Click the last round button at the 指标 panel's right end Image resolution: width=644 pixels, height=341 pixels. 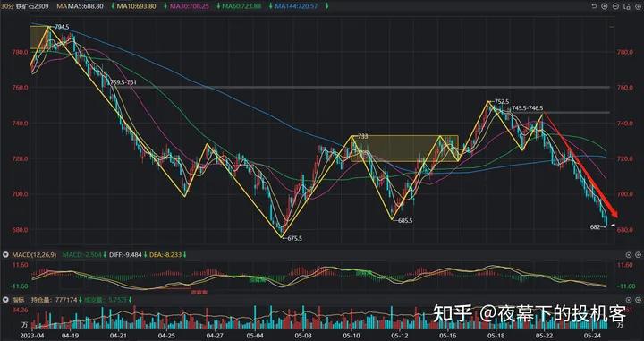point(638,300)
